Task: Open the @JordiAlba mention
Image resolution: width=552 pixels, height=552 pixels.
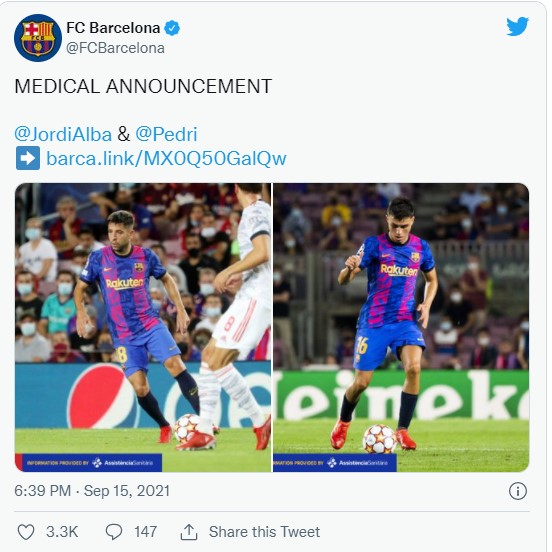Action: [x=63, y=134]
